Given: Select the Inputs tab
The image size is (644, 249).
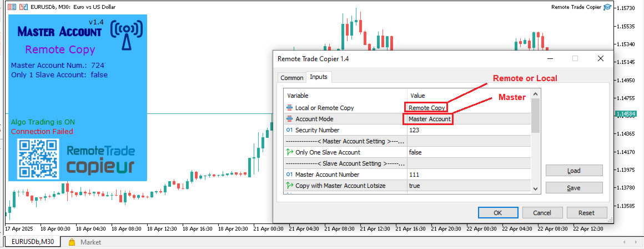Looking at the screenshot, I should pos(319,77).
